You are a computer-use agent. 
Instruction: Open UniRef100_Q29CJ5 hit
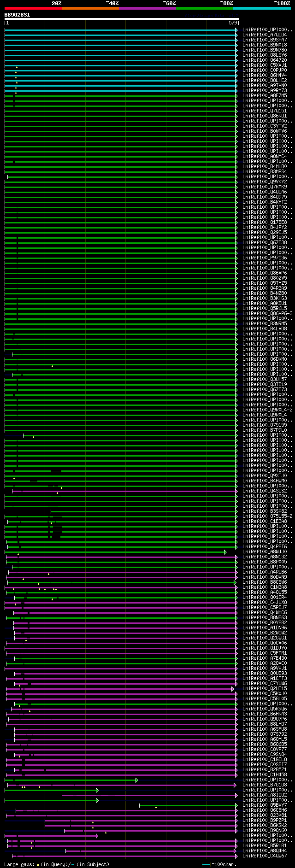(x=265, y=233)
